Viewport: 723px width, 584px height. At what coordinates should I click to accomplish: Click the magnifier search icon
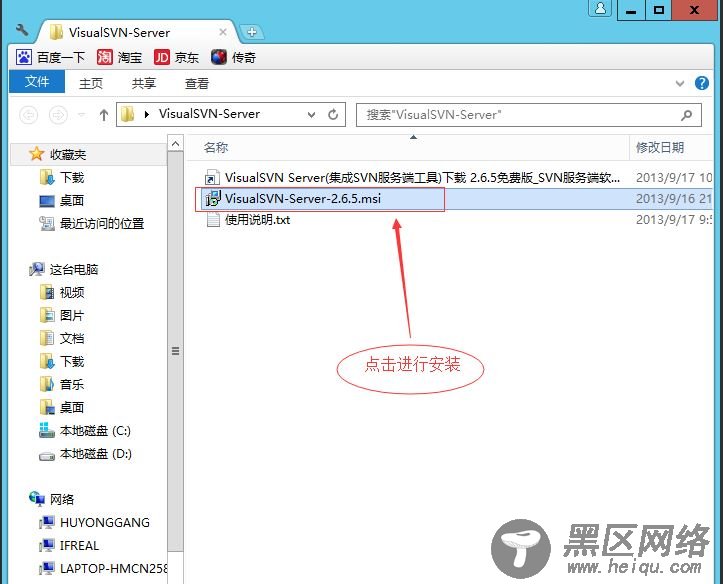687,115
